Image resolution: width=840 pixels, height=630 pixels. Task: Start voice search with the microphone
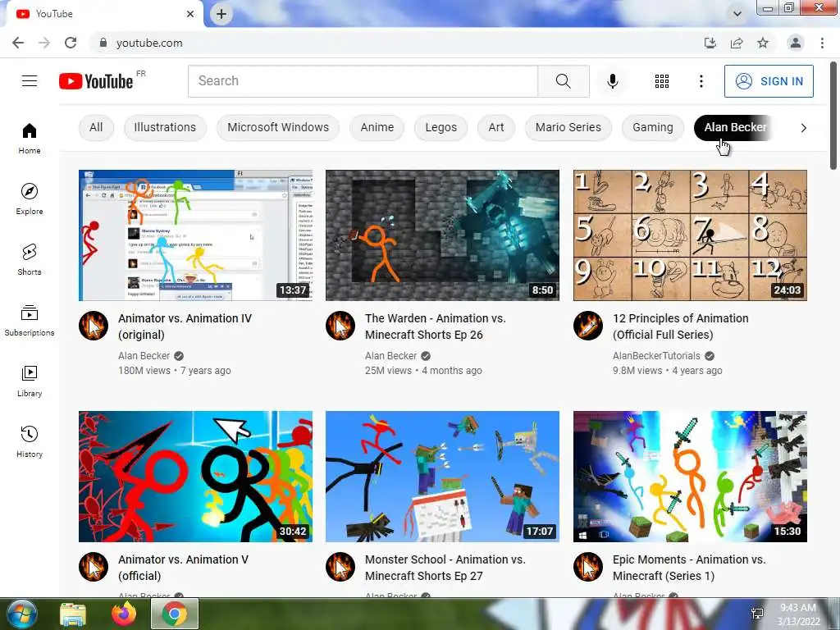tap(612, 81)
